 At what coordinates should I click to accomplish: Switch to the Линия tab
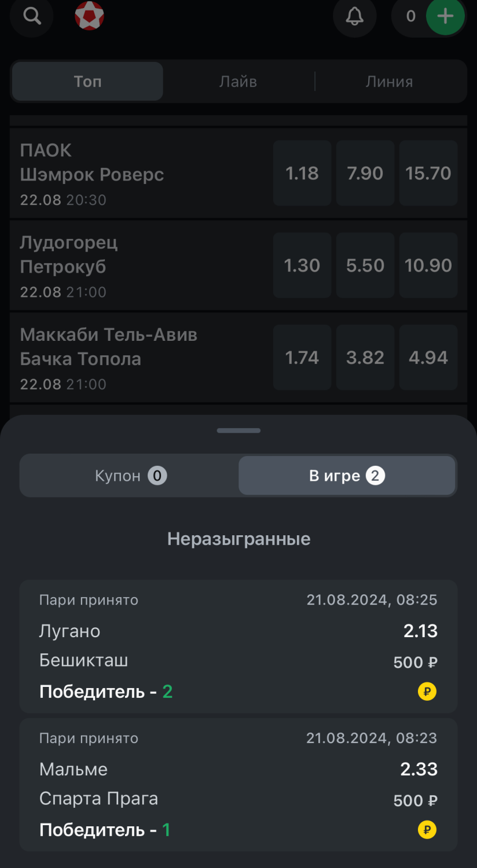(389, 82)
